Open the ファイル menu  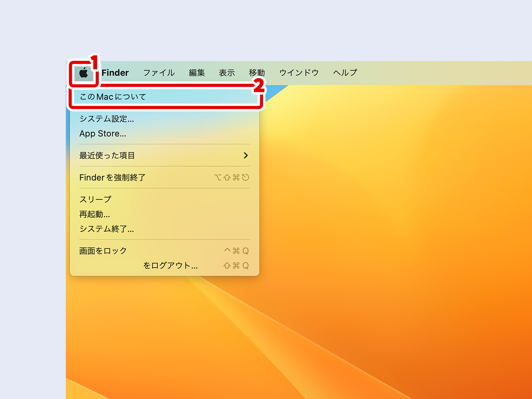pos(159,73)
